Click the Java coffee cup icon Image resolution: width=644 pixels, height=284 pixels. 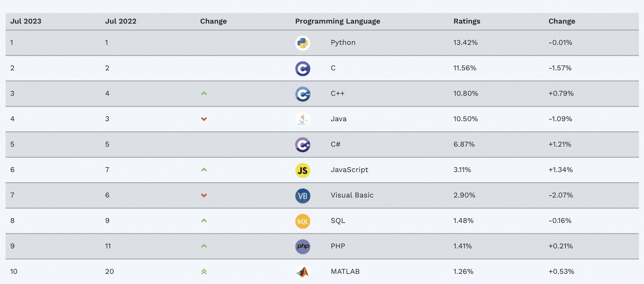[x=303, y=119]
